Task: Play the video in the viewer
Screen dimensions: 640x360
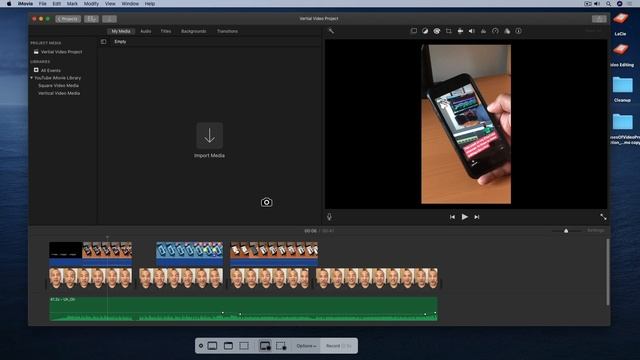Action: 464,217
